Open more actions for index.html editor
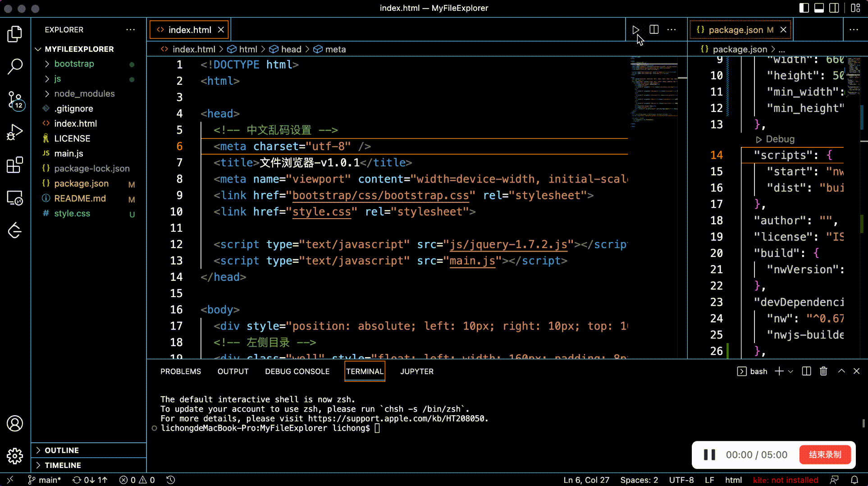 pyautogui.click(x=672, y=30)
